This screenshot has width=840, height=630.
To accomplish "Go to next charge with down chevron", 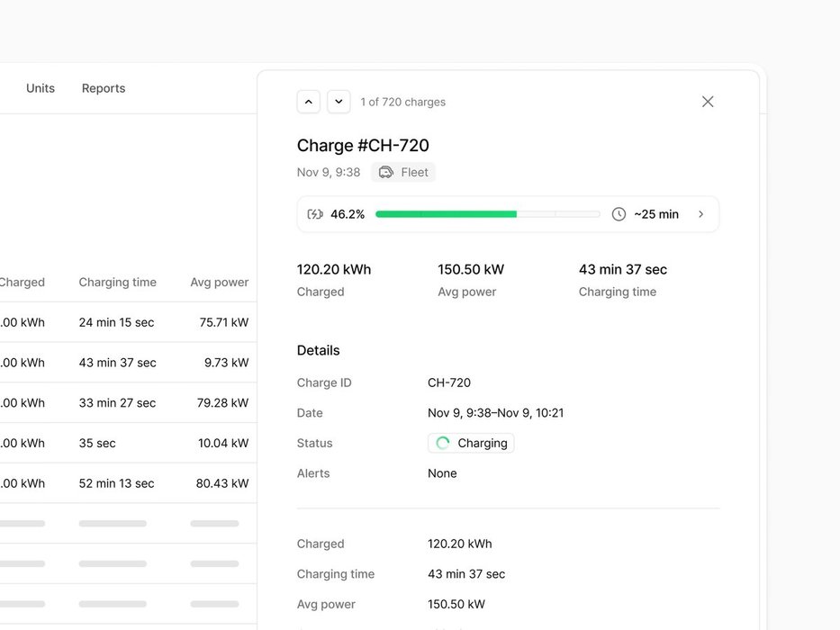I will click(x=339, y=102).
